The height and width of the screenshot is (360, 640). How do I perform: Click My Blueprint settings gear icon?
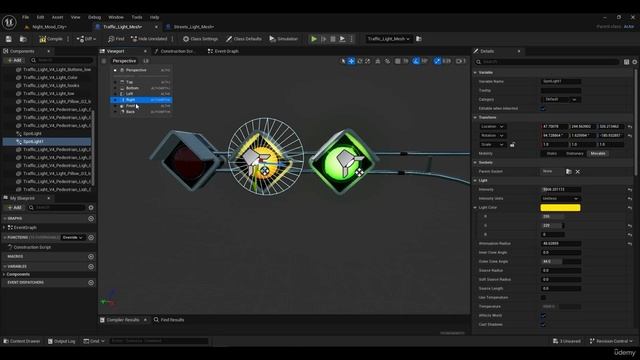tap(91, 208)
